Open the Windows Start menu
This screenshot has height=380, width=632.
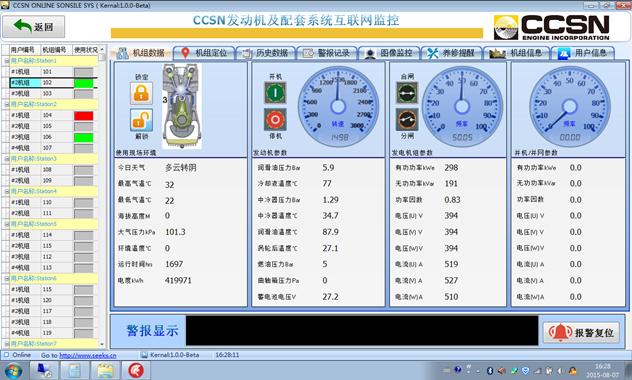(x=13, y=370)
